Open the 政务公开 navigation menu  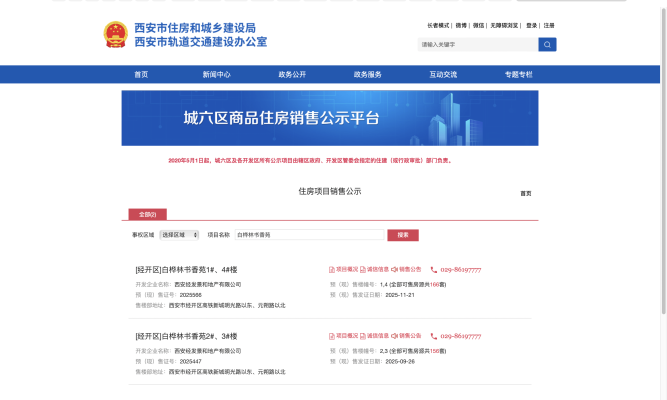click(x=292, y=74)
